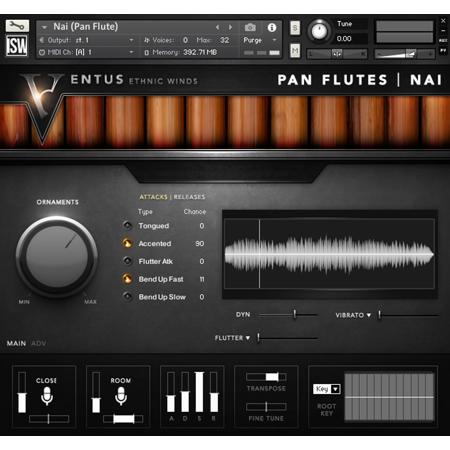The height and width of the screenshot is (450, 450).
Task: Click the Close microphone icon
Action: 47,396
